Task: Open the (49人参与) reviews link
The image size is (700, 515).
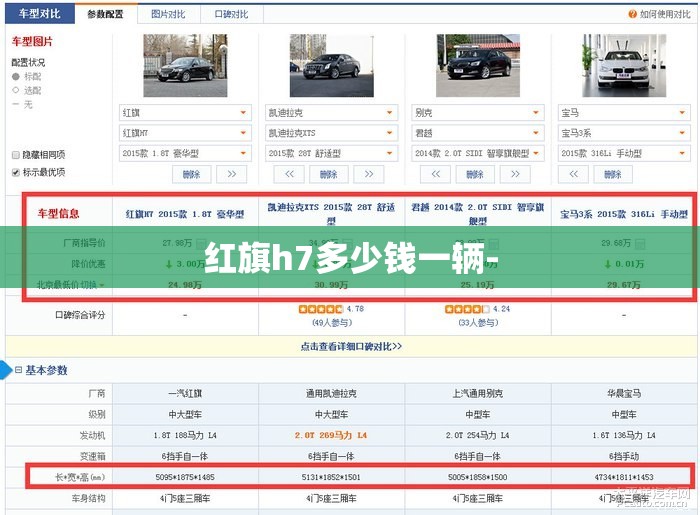Action: [332, 323]
